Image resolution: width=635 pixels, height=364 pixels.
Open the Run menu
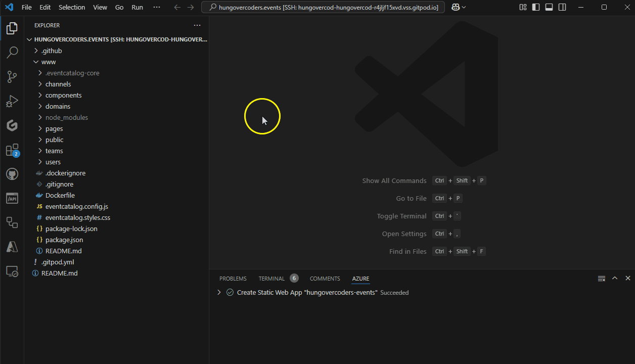coord(137,7)
